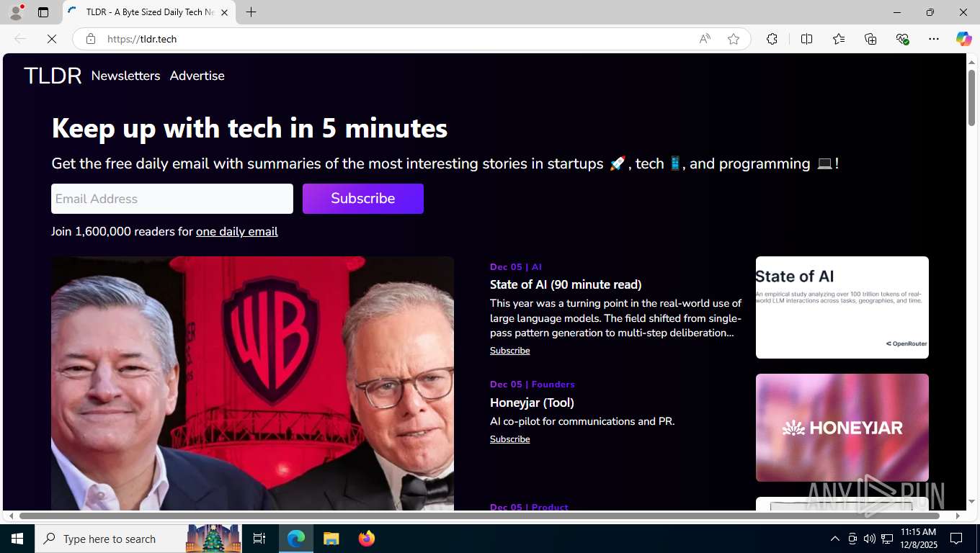Open the tab actions menu icon

pos(43,12)
